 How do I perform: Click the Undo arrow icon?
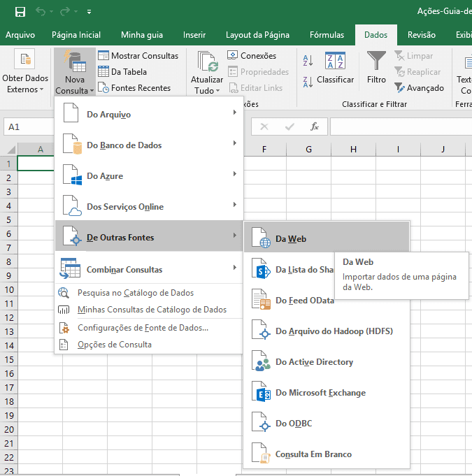tap(41, 12)
